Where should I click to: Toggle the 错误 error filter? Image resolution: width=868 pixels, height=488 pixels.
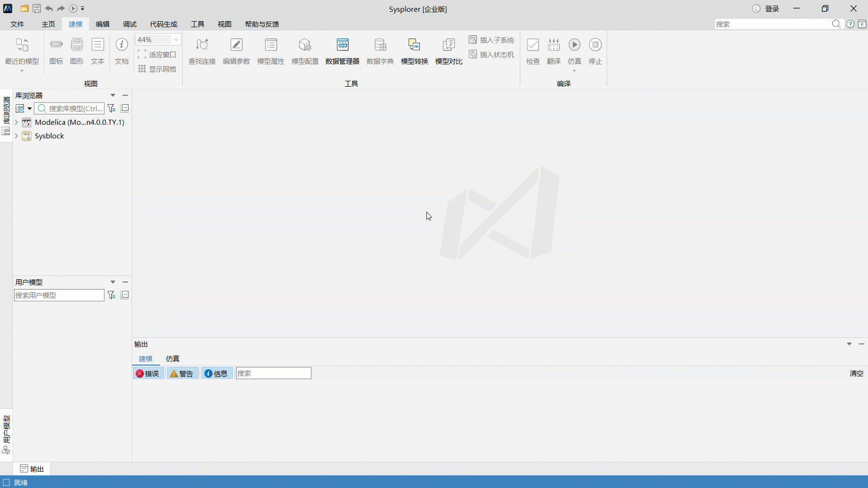pyautogui.click(x=148, y=373)
